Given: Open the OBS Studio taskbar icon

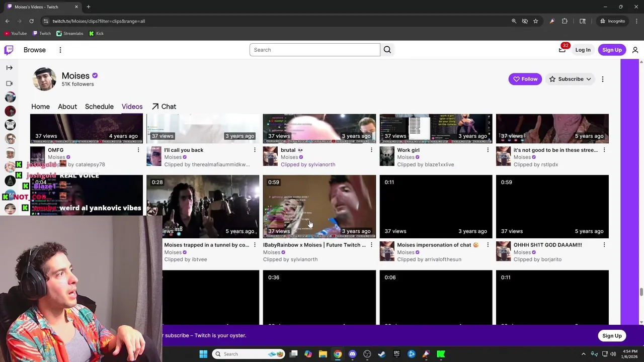Looking at the screenshot, I should tap(367, 354).
